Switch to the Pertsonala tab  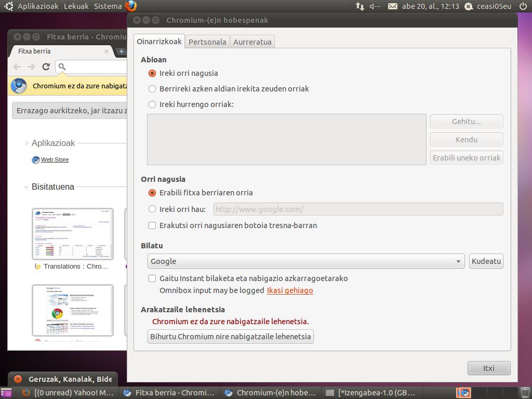pyautogui.click(x=207, y=42)
